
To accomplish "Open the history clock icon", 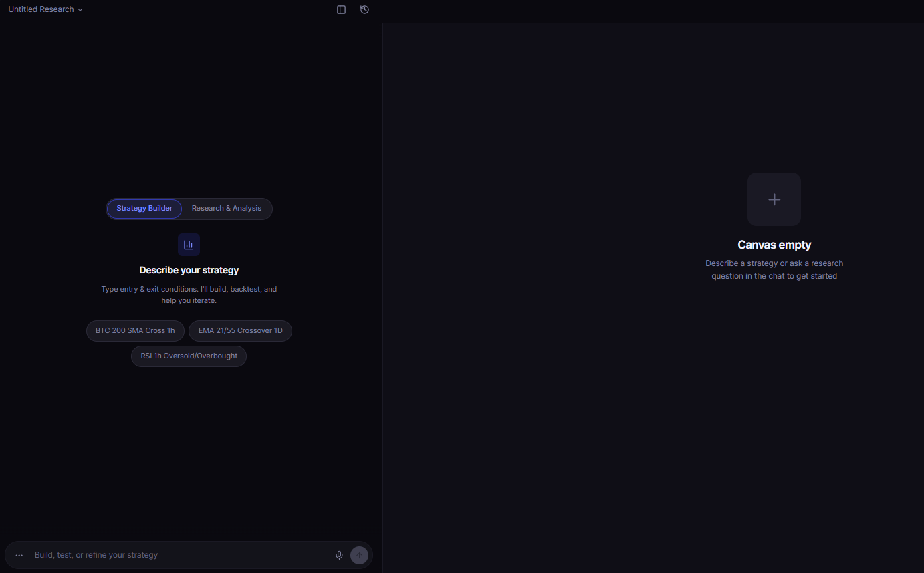I will point(364,10).
